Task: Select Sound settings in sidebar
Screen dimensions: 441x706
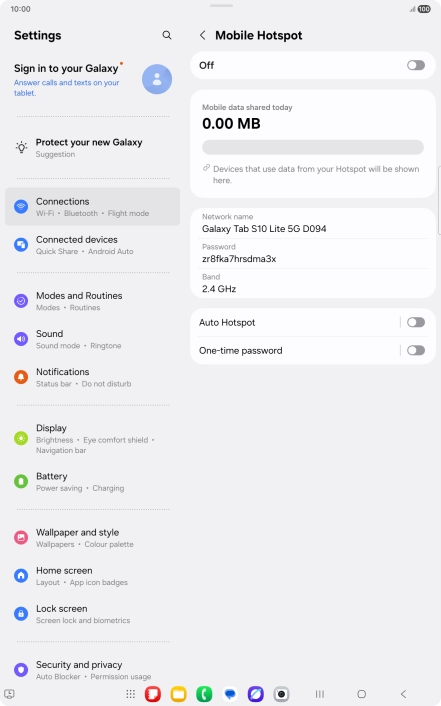Action: click(92, 339)
